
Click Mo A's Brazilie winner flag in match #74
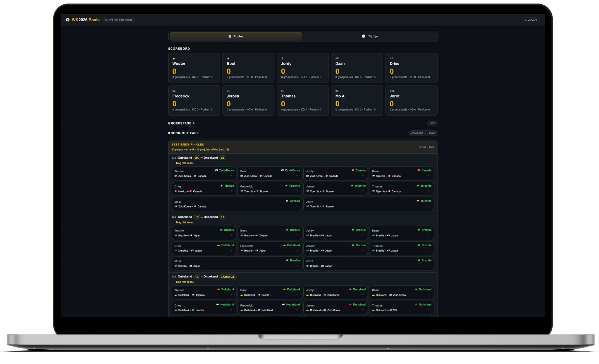(x=287, y=260)
